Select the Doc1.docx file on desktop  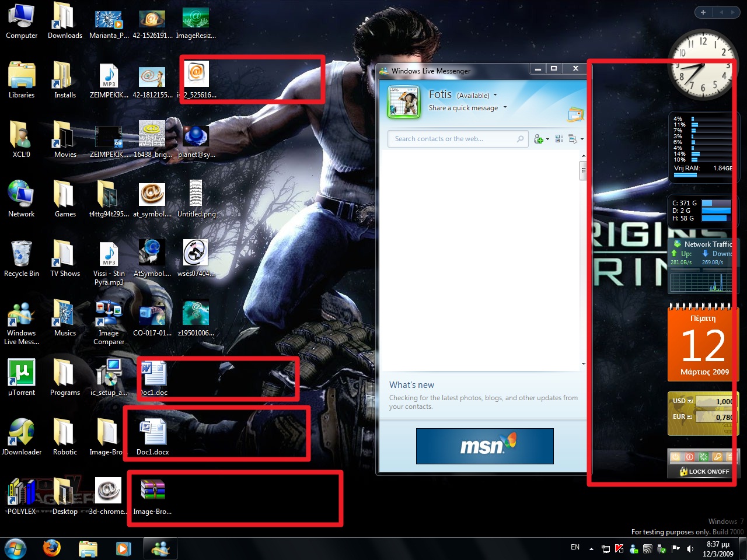tap(153, 437)
